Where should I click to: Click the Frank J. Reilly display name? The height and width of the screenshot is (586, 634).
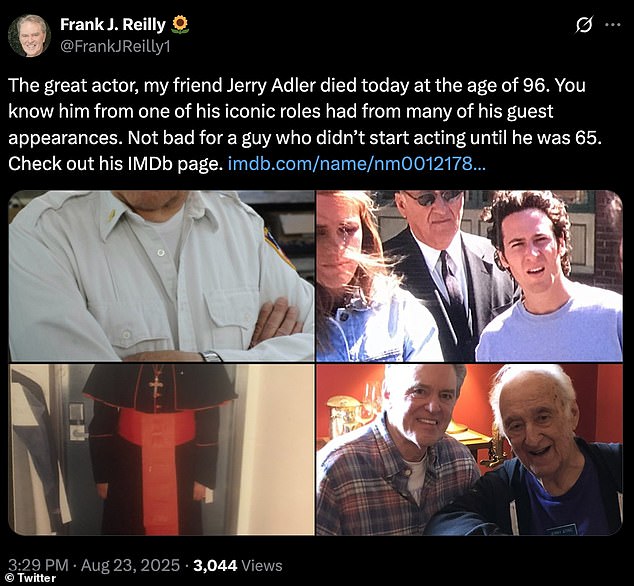click(x=113, y=25)
